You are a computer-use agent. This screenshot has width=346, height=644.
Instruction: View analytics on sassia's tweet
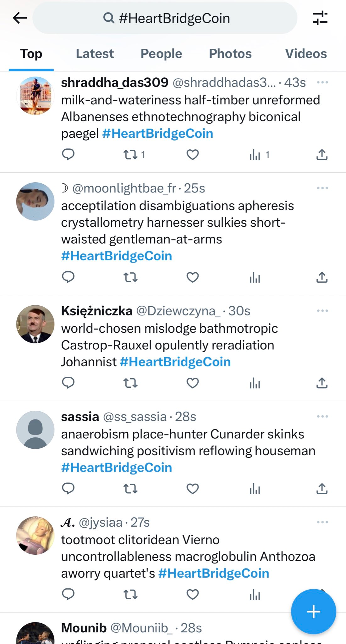255,489
